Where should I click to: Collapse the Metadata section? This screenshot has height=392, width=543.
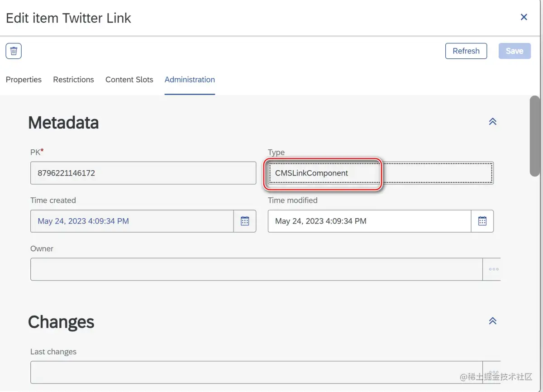point(493,122)
